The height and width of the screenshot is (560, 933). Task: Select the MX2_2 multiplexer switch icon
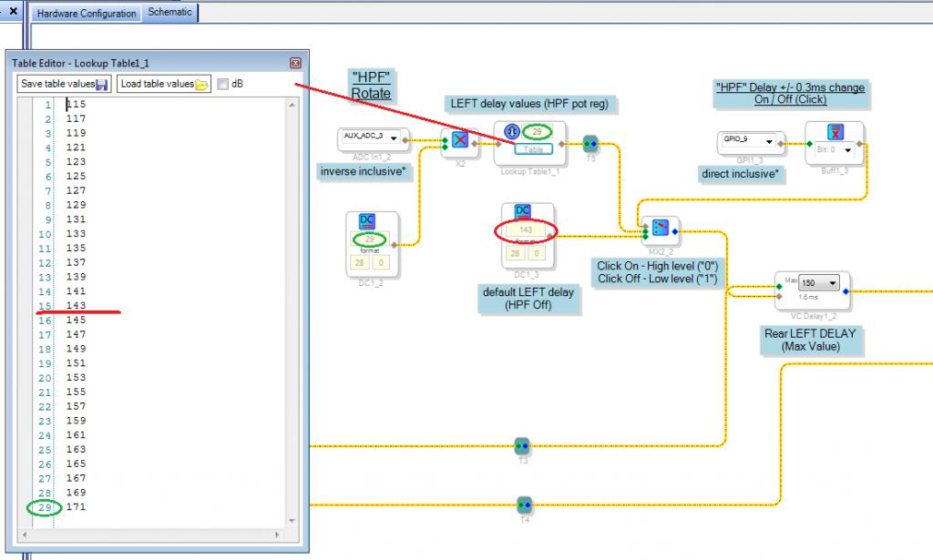point(661,227)
